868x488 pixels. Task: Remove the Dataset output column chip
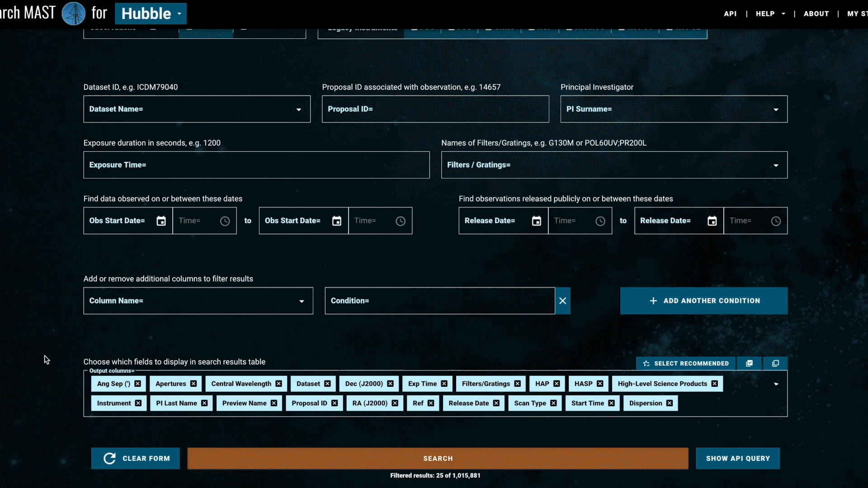(328, 384)
